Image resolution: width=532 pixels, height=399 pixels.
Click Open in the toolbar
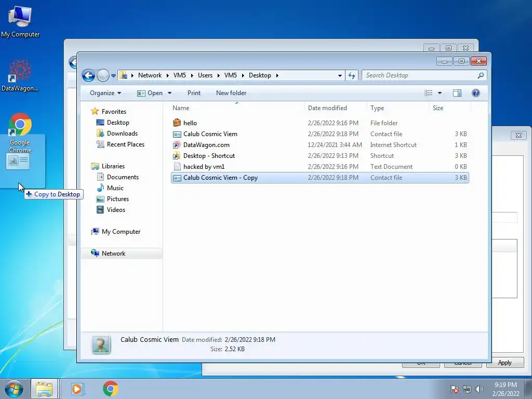[150, 93]
